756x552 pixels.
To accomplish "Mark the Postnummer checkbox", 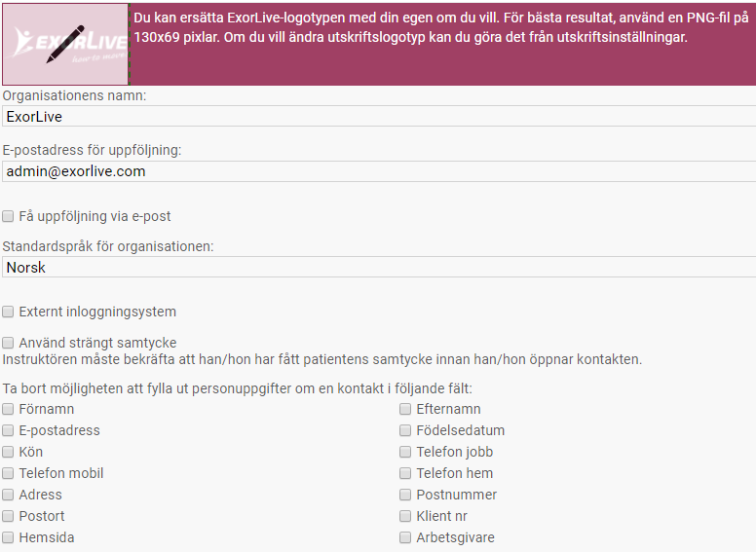I will (405, 496).
